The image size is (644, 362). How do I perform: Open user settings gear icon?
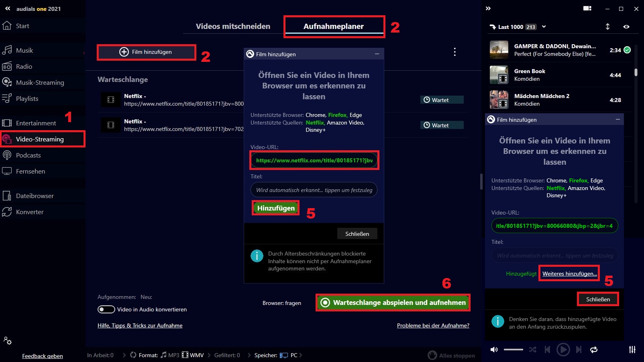(7, 341)
